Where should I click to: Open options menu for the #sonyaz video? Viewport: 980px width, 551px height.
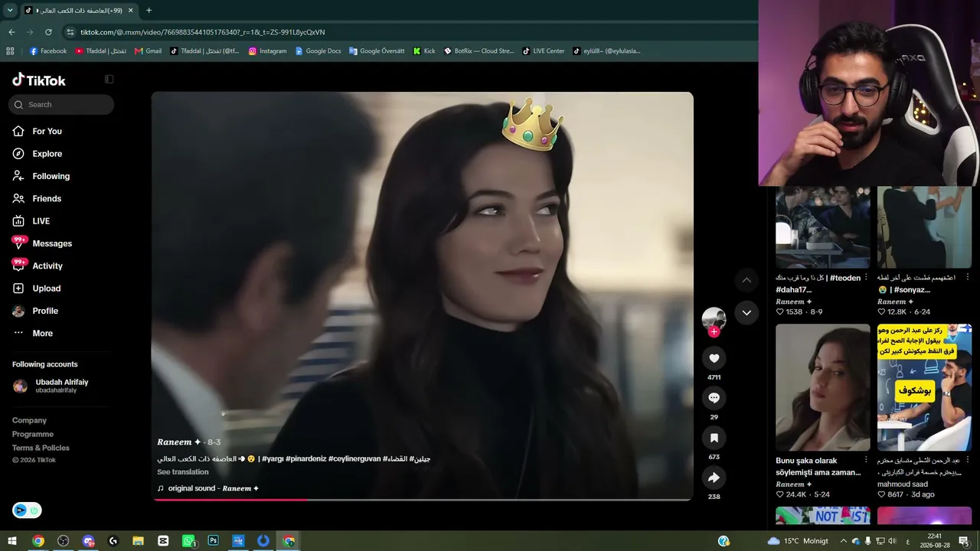click(x=967, y=277)
